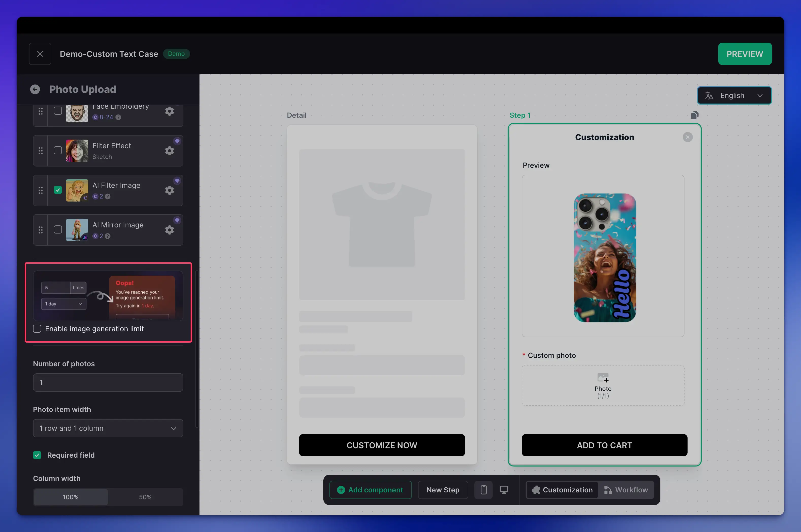Screen dimensions: 801x532
Task: Open the English language dropdown
Action: click(734, 96)
